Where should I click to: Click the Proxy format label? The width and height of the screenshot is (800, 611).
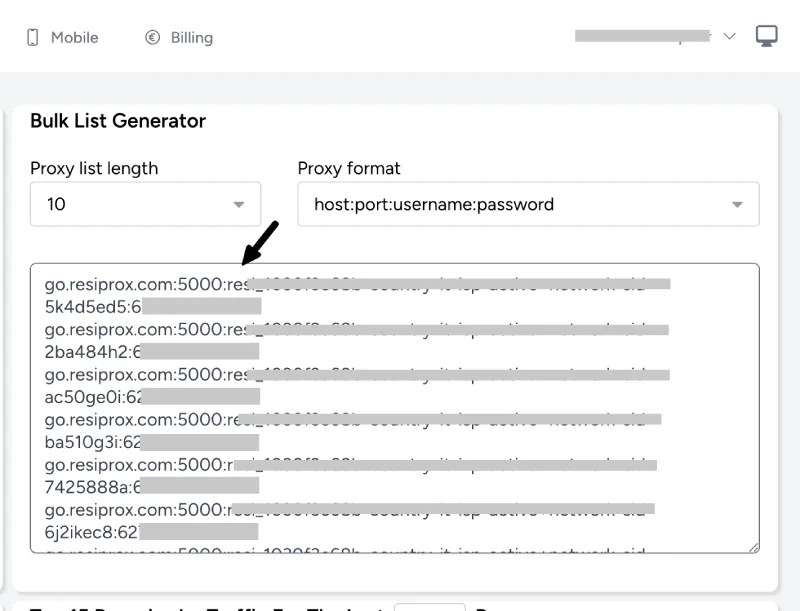point(349,168)
